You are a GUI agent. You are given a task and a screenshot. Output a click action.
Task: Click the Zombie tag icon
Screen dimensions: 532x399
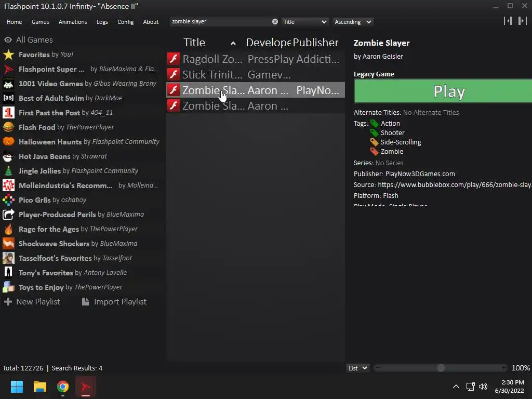(x=374, y=152)
